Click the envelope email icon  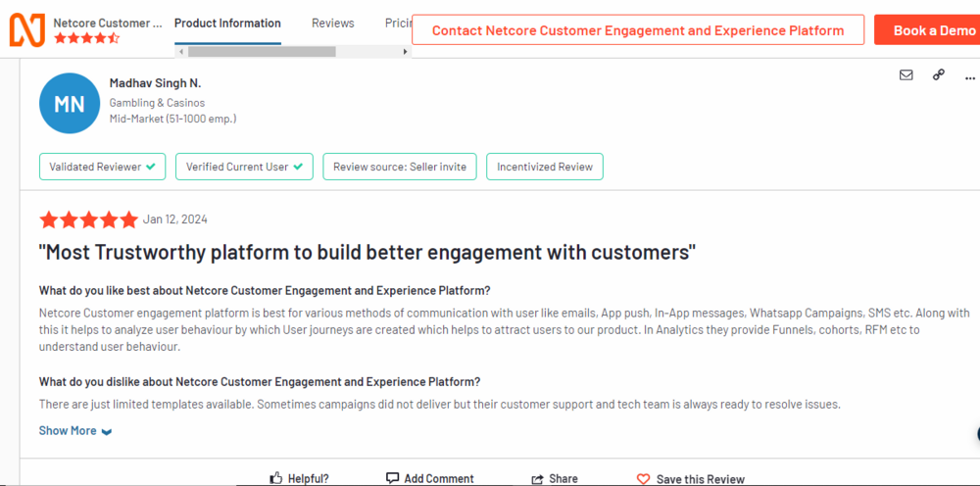906,75
